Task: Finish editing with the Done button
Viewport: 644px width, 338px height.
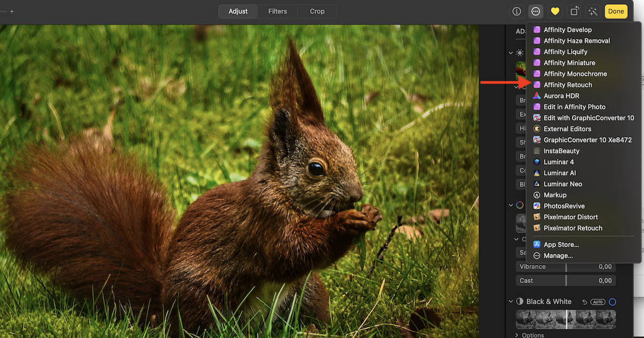Action: click(x=616, y=11)
